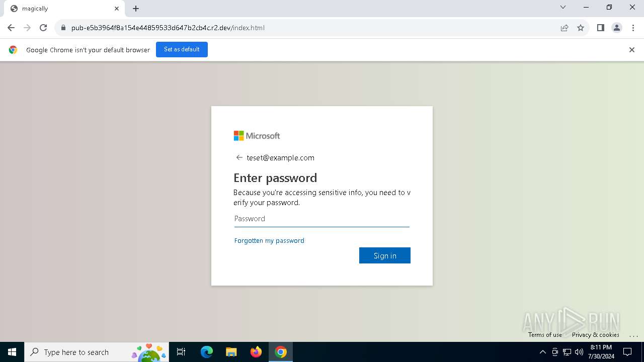Open the Chrome profile avatar
The width and height of the screenshot is (644, 362).
click(617, 28)
